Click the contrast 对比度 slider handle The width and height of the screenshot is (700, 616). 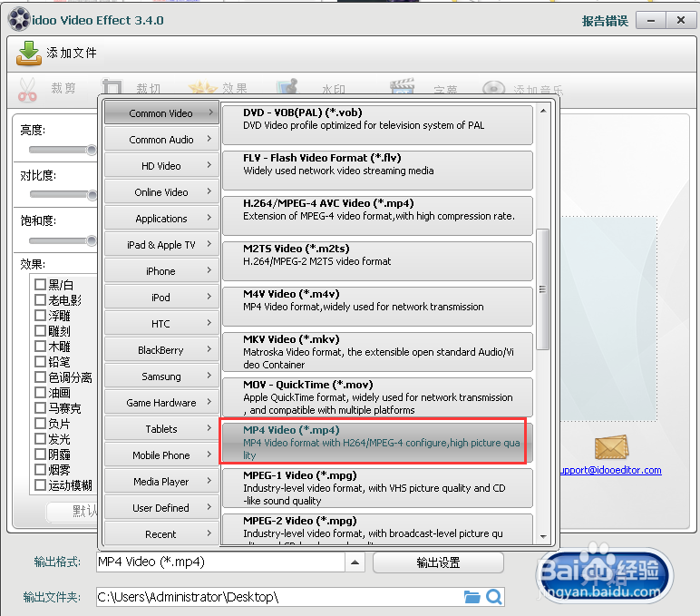point(92,195)
